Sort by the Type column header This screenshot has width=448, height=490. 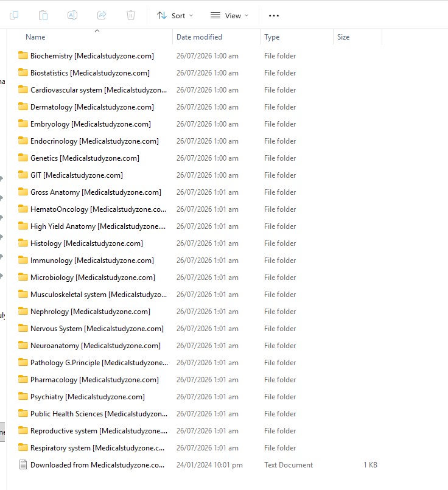coord(272,37)
